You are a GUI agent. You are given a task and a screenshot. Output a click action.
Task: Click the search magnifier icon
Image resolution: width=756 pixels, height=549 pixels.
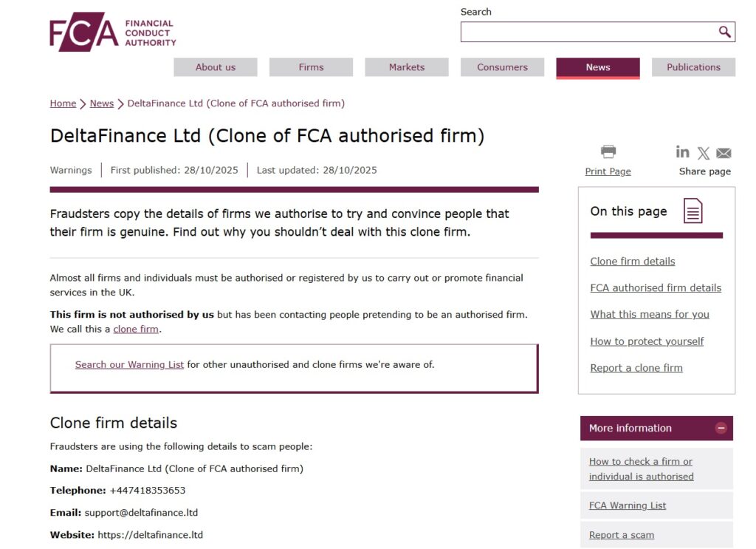coord(724,32)
